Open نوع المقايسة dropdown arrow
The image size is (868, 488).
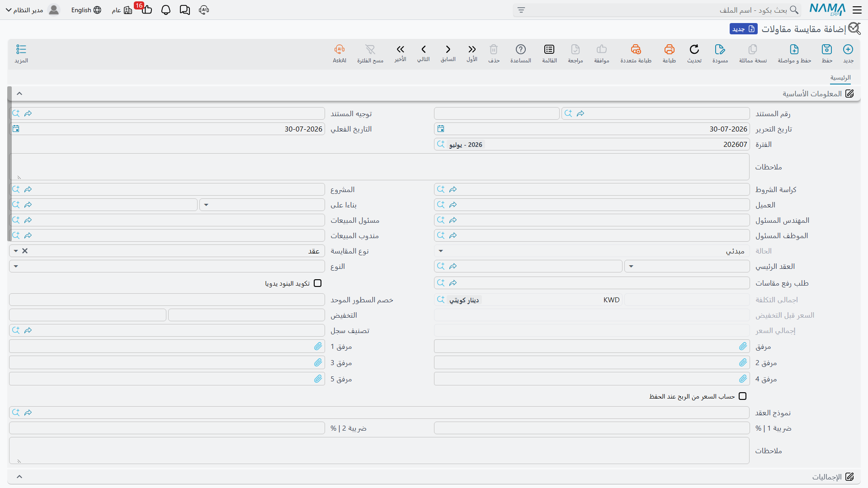click(16, 251)
